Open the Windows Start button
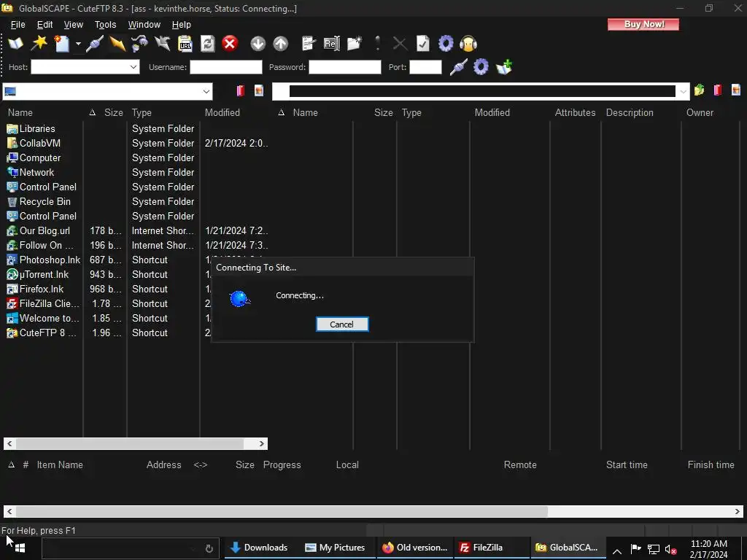This screenshot has width=747, height=560. 20,548
